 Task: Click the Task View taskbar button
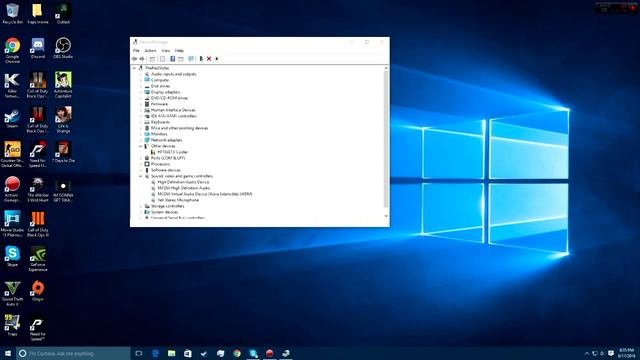[x=139, y=353]
